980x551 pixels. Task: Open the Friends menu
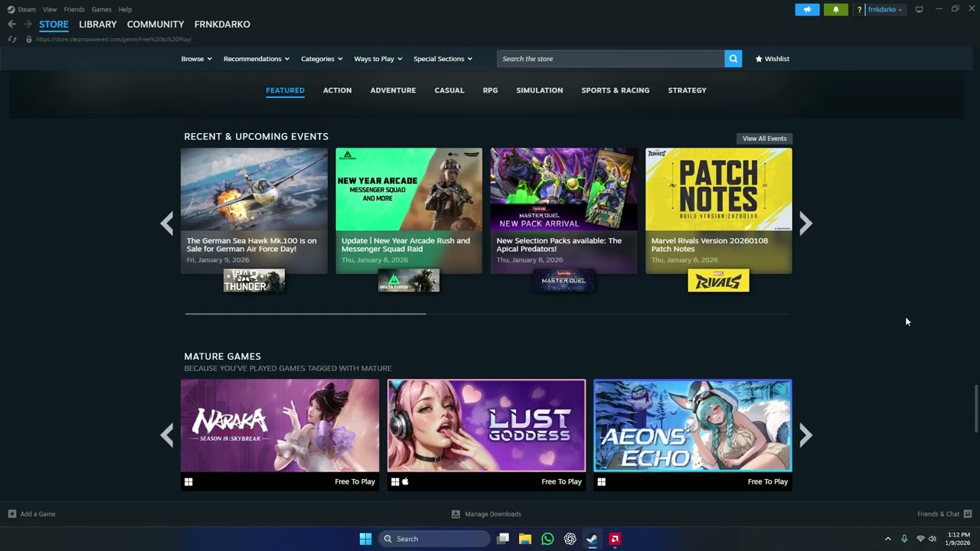74,10
